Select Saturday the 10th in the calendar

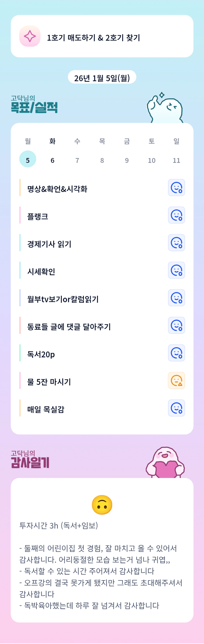click(152, 160)
